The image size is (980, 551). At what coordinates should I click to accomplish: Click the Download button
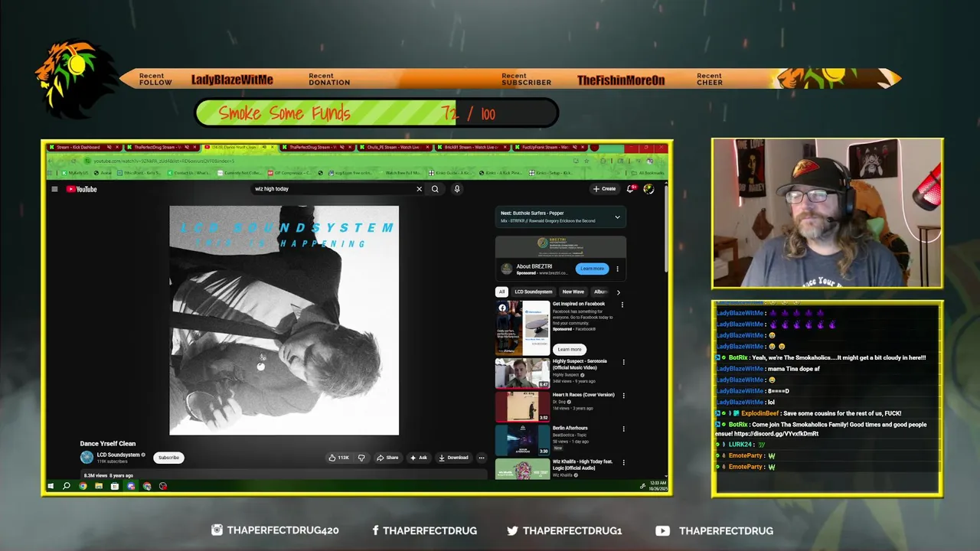[453, 458]
